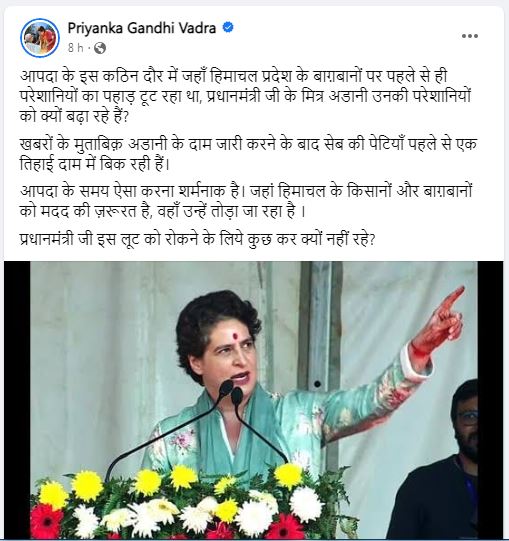Click the black bar right of the photo
The height and width of the screenshot is (541, 509).
(490, 400)
